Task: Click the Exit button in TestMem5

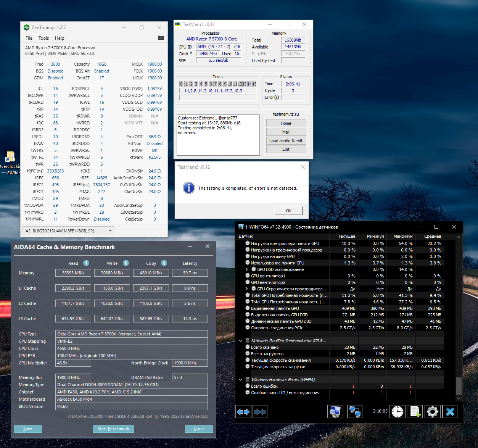Action: pyautogui.click(x=286, y=149)
